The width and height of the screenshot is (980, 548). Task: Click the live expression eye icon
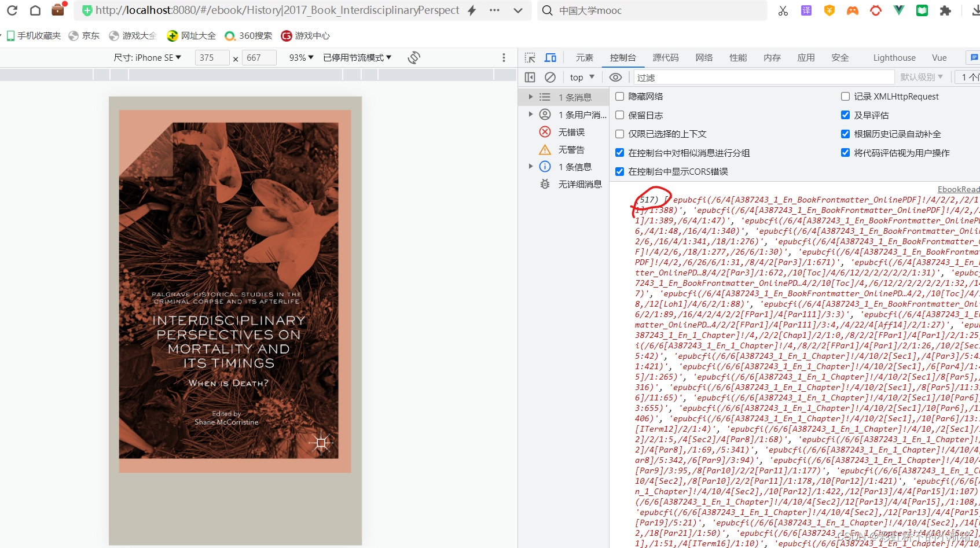point(616,77)
